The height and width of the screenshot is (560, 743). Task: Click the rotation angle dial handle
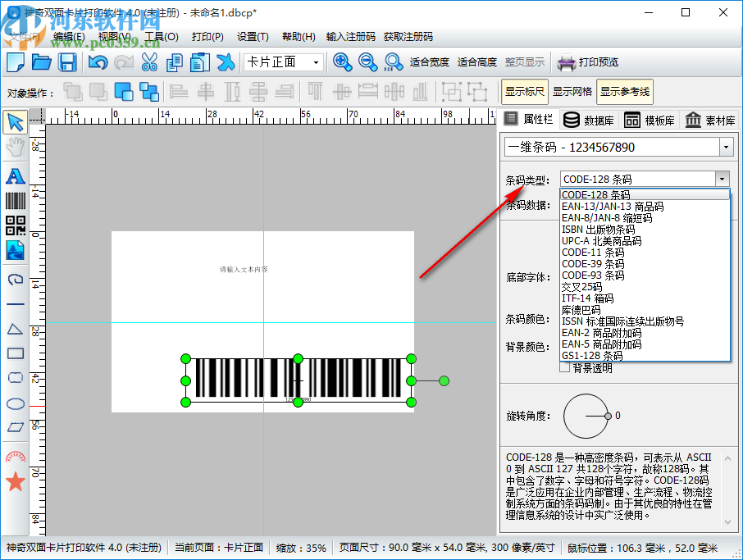pyautogui.click(x=608, y=416)
